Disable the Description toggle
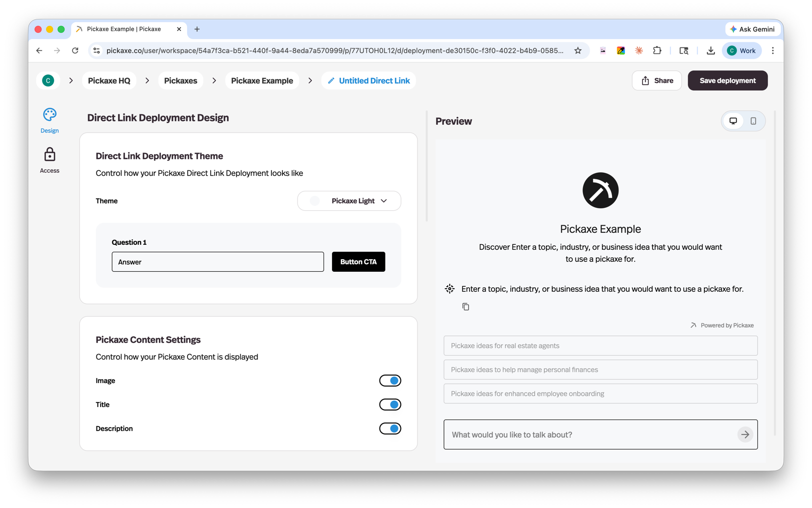The height and width of the screenshot is (508, 812). tap(390, 428)
